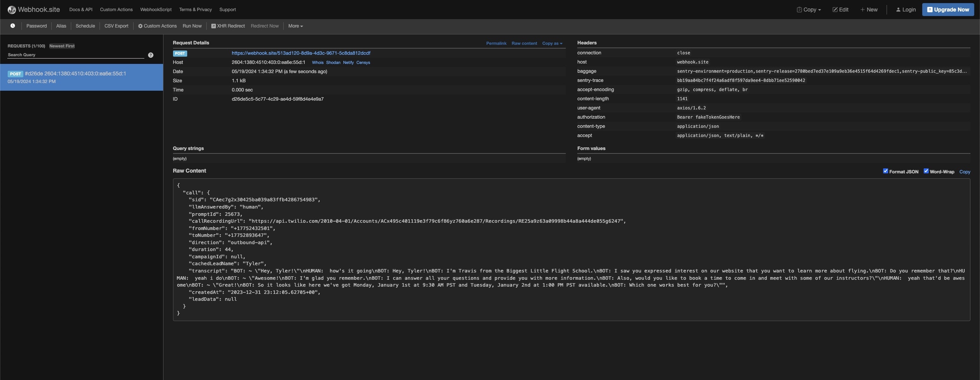Expand the Copy dropdown in header

click(x=809, y=10)
